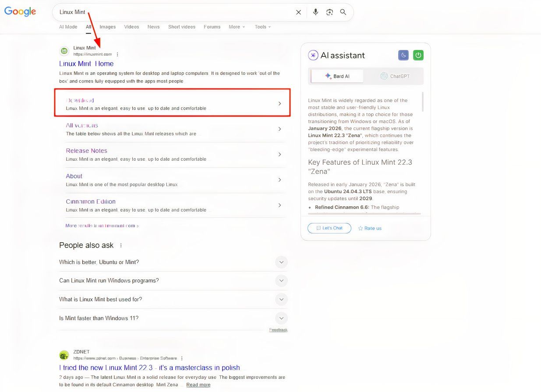This screenshot has height=392, width=541.
Task: Open Google Lens camera search icon
Action: 329,12
